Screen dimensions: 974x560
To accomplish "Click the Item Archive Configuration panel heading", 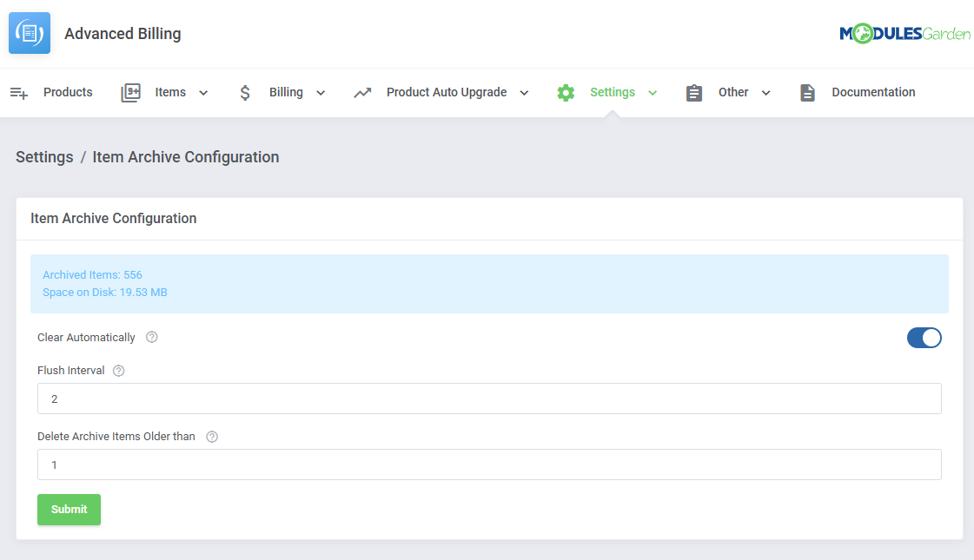I will (114, 219).
